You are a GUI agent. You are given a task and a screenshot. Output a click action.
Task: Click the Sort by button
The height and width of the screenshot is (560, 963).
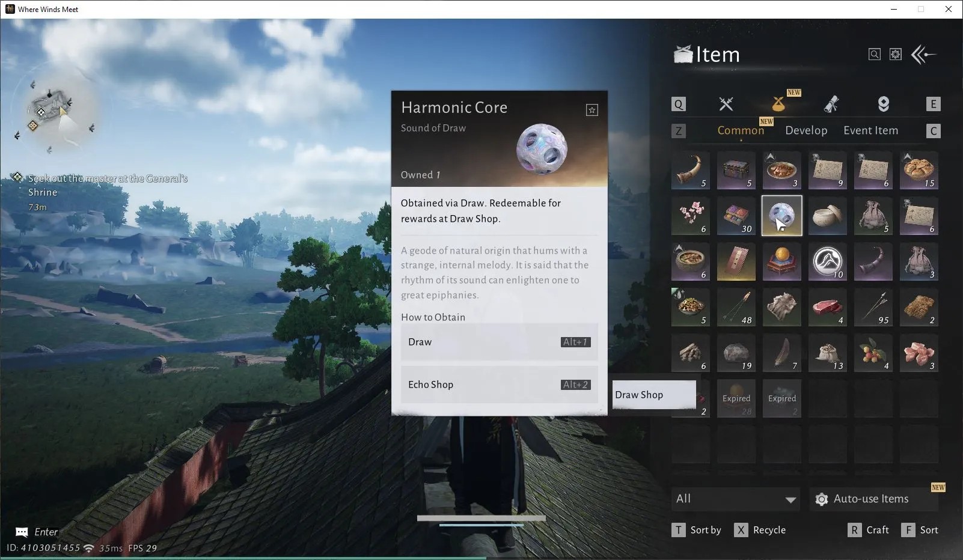pos(697,530)
